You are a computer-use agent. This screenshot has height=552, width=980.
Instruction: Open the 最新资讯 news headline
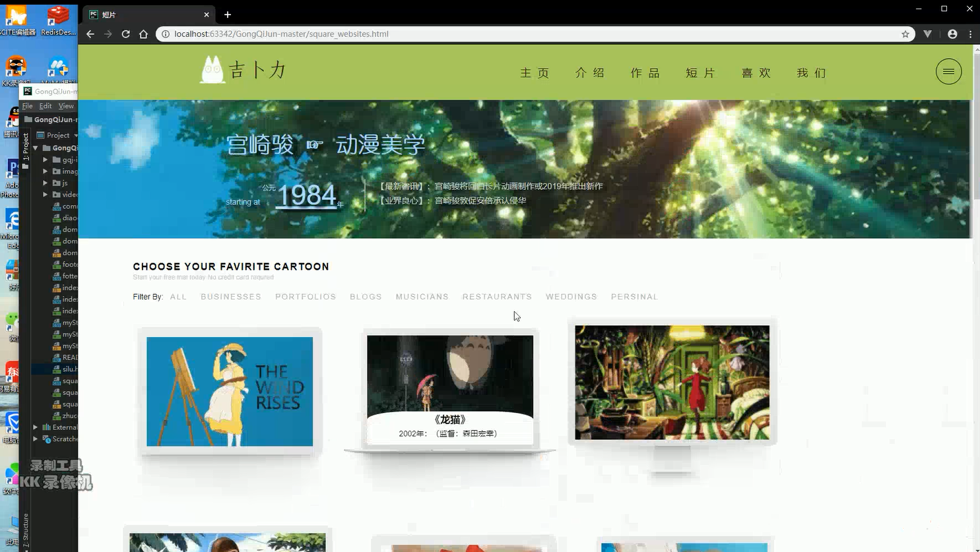click(x=490, y=186)
